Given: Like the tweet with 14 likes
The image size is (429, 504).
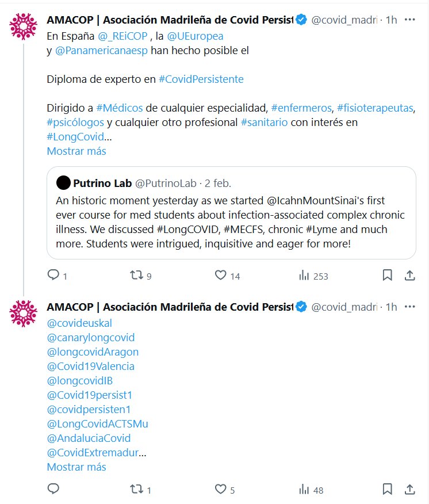Looking at the screenshot, I should [220, 276].
